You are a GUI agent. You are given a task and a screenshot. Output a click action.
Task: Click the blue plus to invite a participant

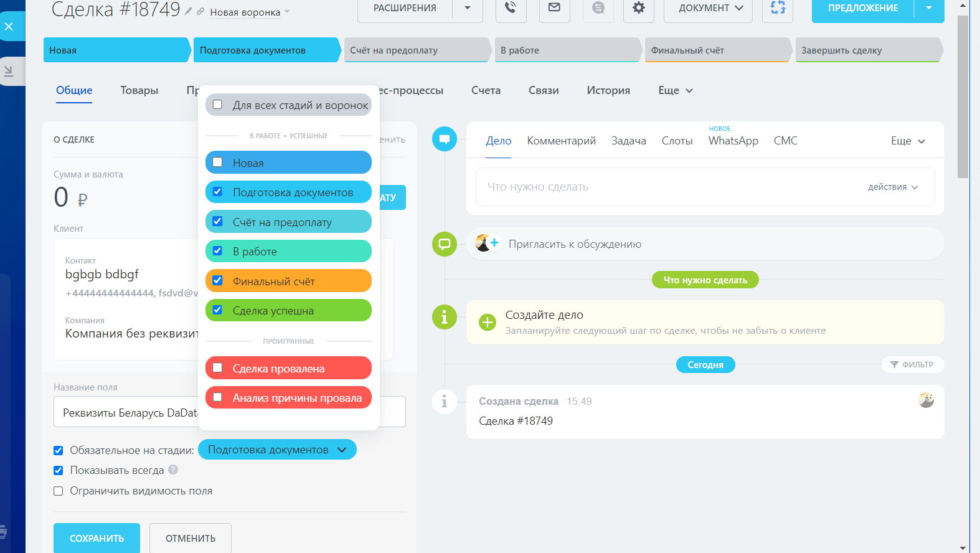click(x=494, y=243)
